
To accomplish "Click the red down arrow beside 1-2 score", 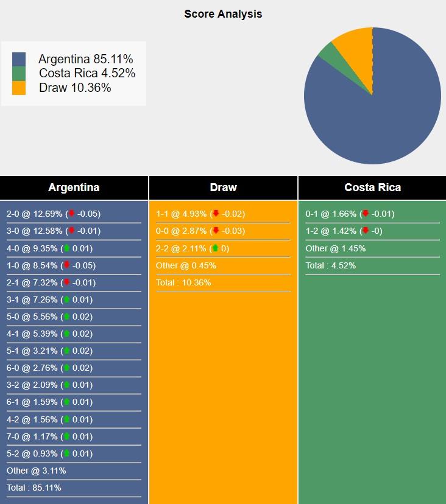I will tap(366, 231).
